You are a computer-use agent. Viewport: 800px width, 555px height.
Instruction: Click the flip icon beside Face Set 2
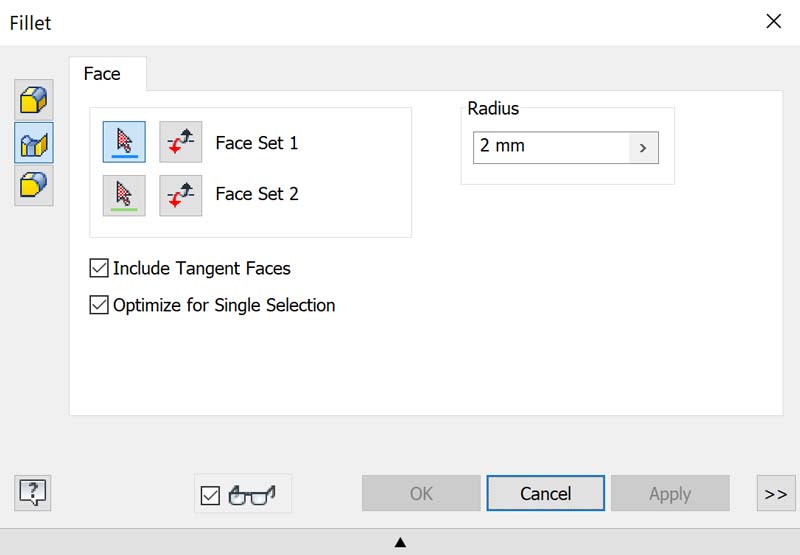click(180, 195)
